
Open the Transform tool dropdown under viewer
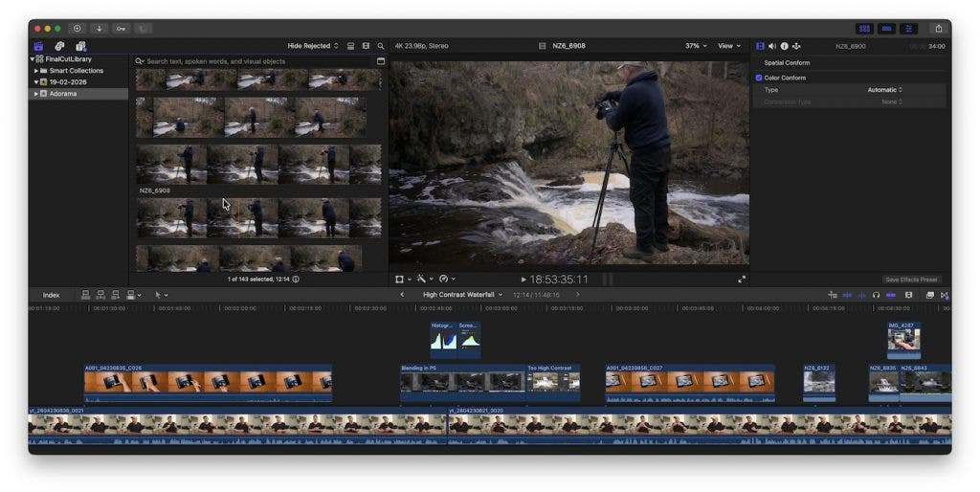(403, 279)
